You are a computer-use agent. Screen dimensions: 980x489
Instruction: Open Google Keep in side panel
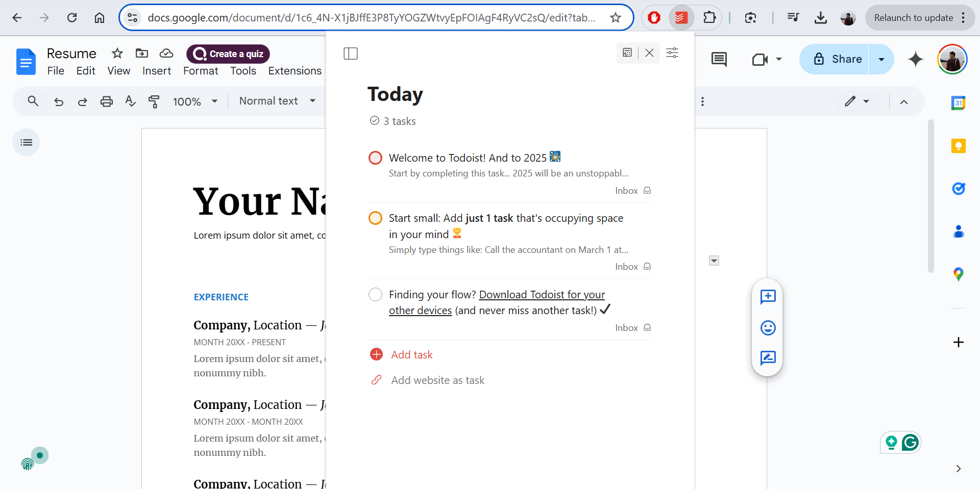[958, 146]
